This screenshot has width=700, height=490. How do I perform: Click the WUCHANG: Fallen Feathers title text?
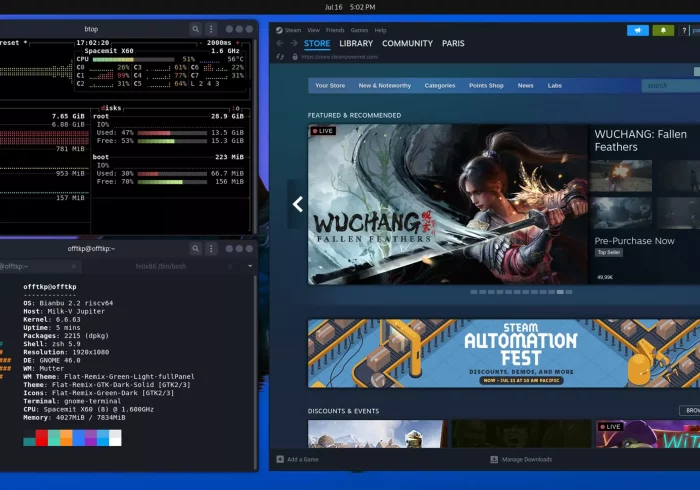640,141
